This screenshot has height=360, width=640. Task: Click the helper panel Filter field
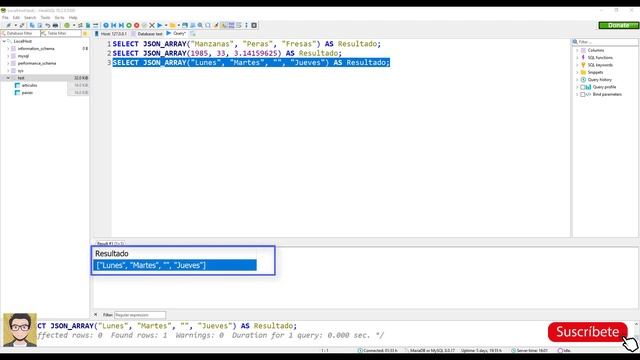click(605, 42)
